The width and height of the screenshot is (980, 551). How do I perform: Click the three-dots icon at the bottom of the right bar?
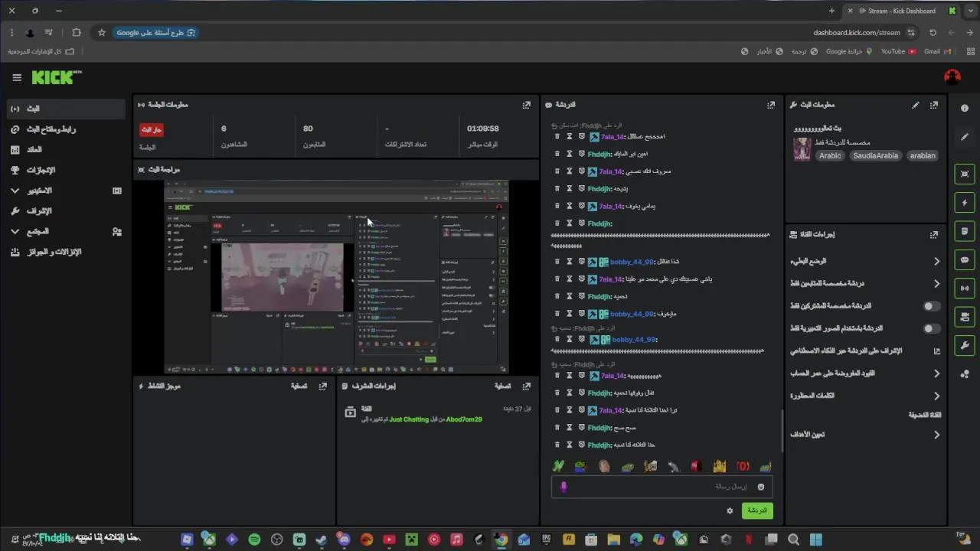click(965, 373)
